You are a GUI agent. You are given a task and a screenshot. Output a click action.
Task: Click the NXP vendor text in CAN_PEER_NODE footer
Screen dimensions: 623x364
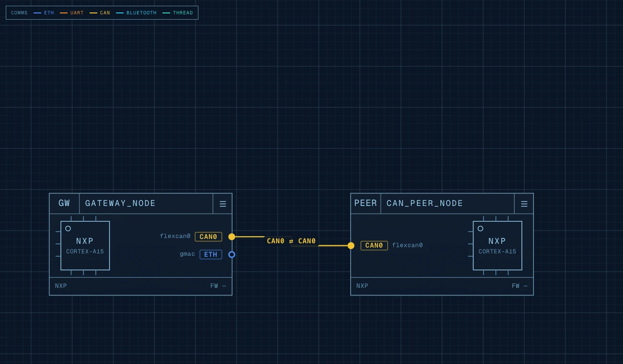pos(362,286)
